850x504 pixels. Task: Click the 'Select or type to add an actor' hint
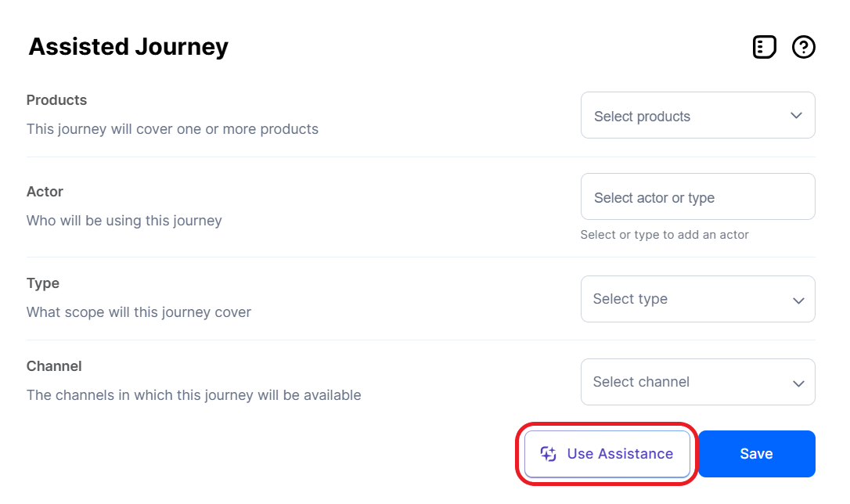[665, 235]
